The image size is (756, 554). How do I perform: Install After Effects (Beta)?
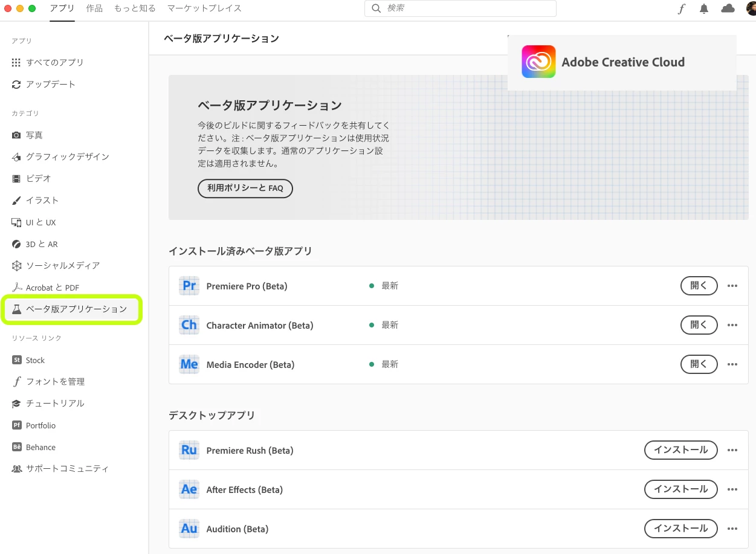681,489
